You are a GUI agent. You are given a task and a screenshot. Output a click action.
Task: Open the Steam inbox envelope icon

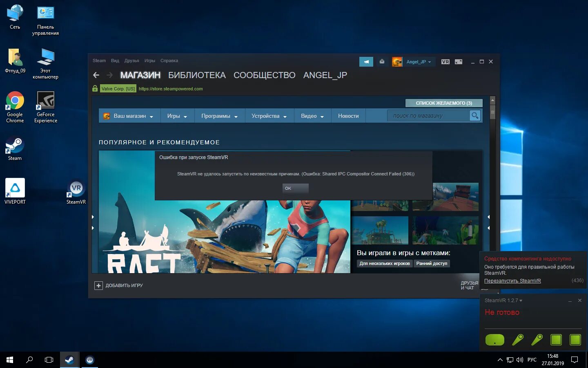click(x=382, y=61)
